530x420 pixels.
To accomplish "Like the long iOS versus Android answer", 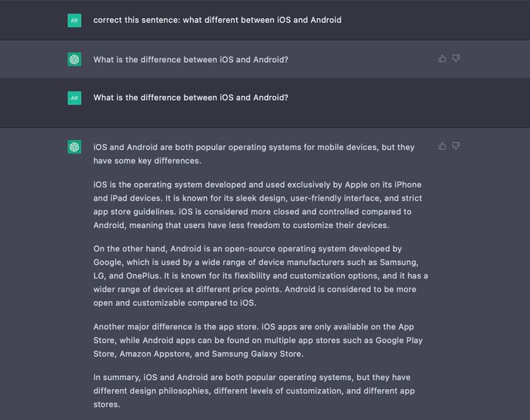I will (442, 146).
